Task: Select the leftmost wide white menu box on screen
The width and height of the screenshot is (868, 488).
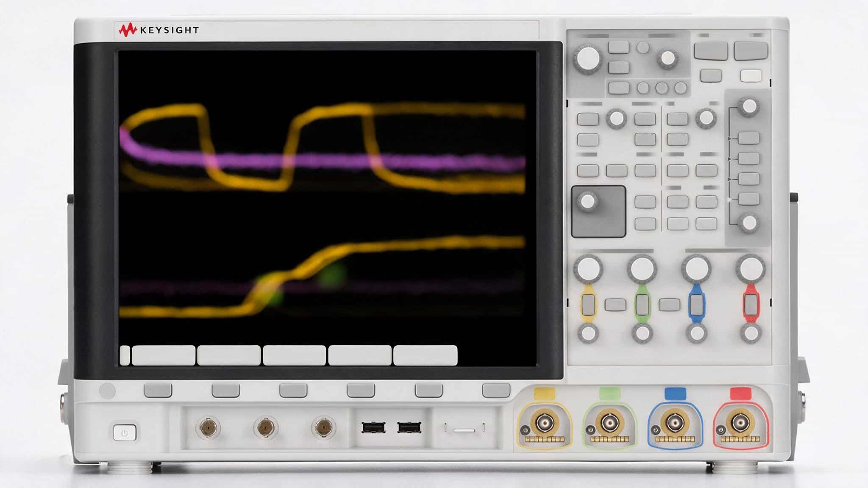Action: tap(164, 355)
